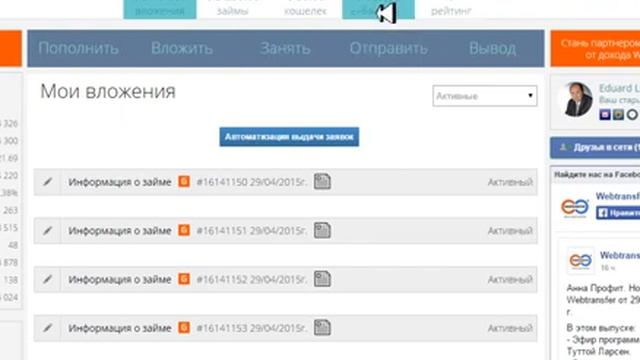Click Активный status on loan #16141152

tap(510, 280)
